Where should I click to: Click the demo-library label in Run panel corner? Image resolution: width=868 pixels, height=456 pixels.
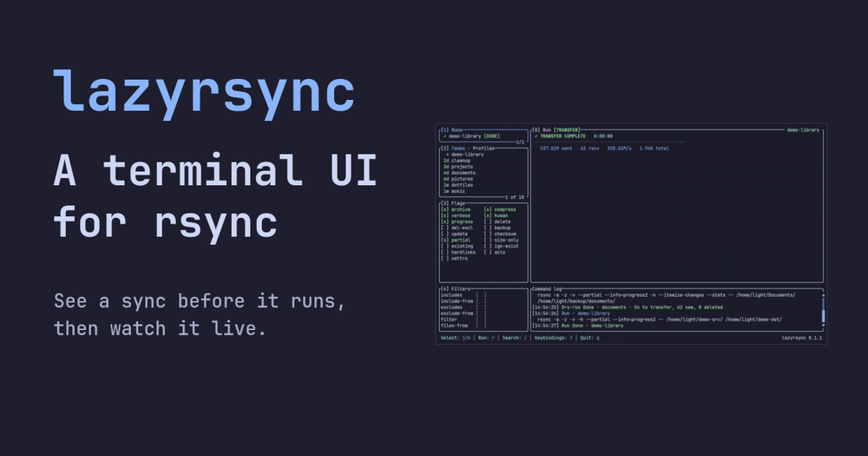pyautogui.click(x=803, y=130)
